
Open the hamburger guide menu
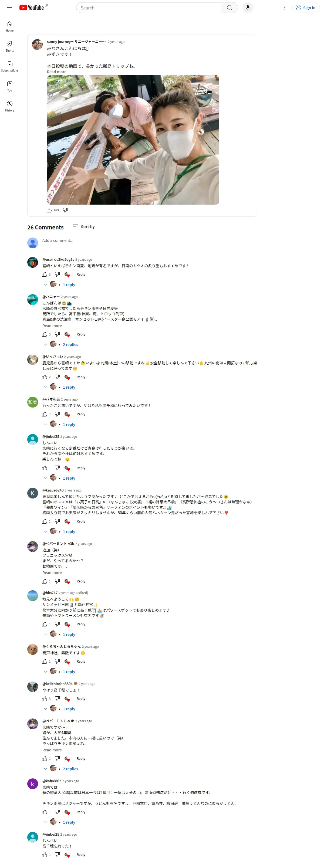point(10,7)
